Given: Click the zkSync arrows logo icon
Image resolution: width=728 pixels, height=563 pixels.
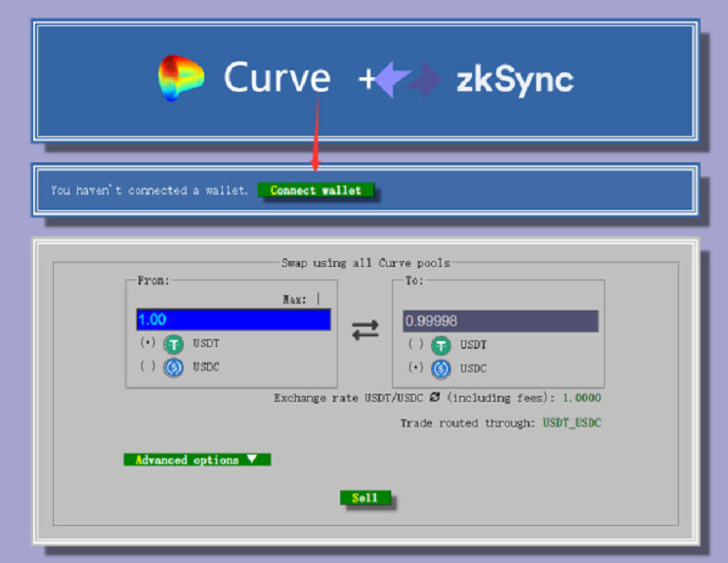Looking at the screenshot, I should [408, 79].
